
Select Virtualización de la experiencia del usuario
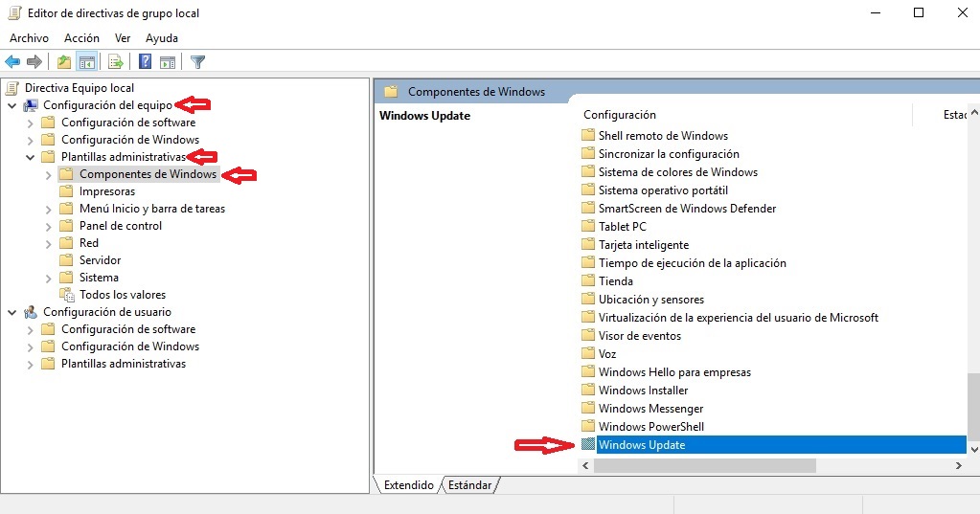coord(739,318)
